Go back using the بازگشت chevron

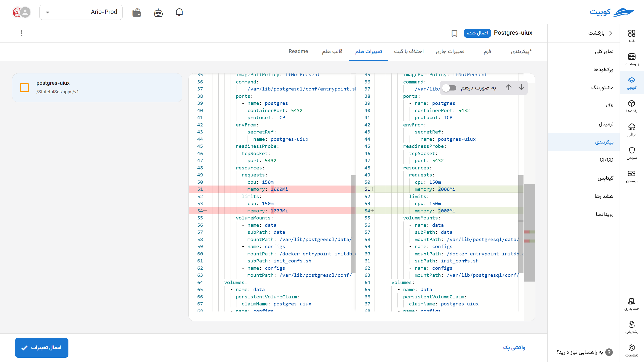pyautogui.click(x=611, y=33)
